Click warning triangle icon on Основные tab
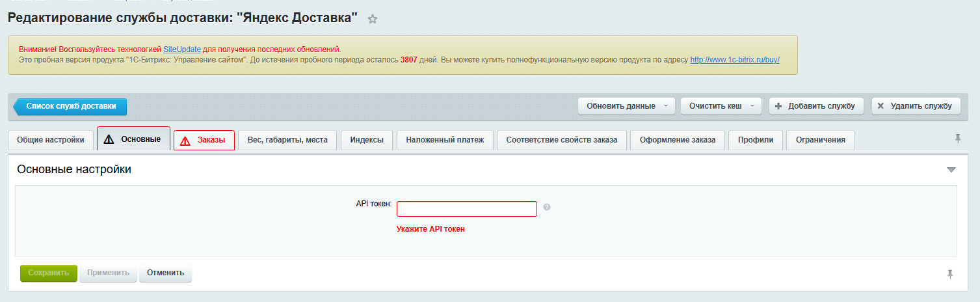Image resolution: width=980 pixels, height=302 pixels. [x=109, y=139]
